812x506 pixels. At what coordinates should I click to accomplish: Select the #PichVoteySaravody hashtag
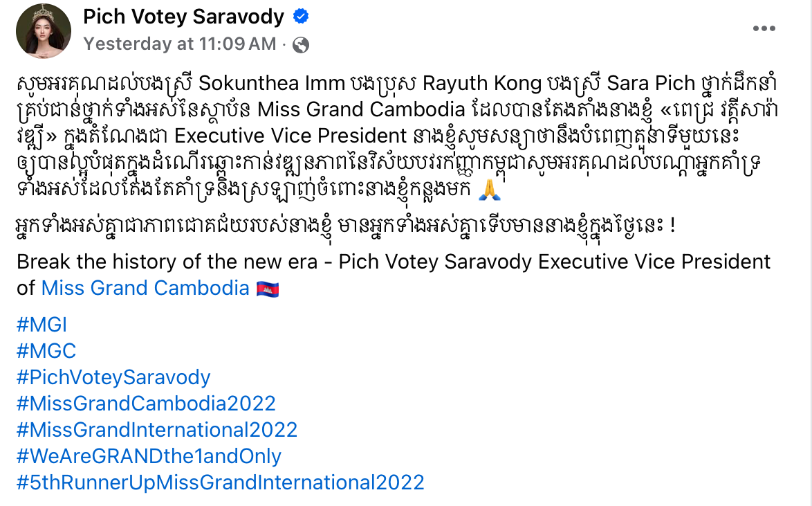point(113,377)
